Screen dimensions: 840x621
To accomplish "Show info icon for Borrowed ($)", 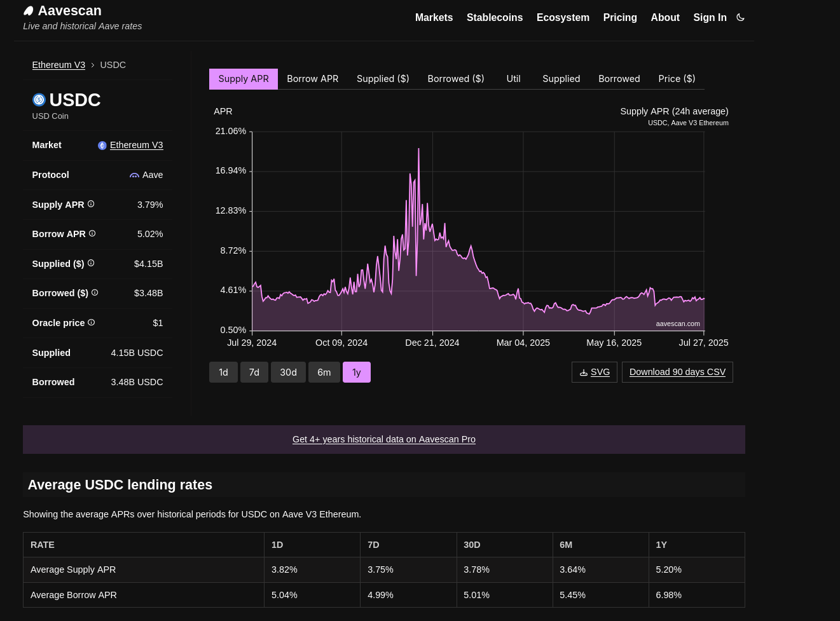I will pyautogui.click(x=95, y=293).
